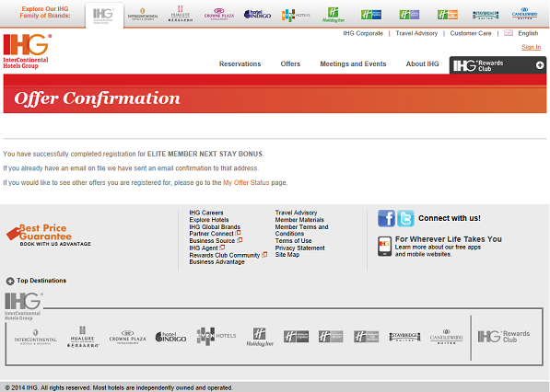Expand the IHG Rewards Club plus icon
This screenshot has width=550, height=392.
(x=540, y=65)
